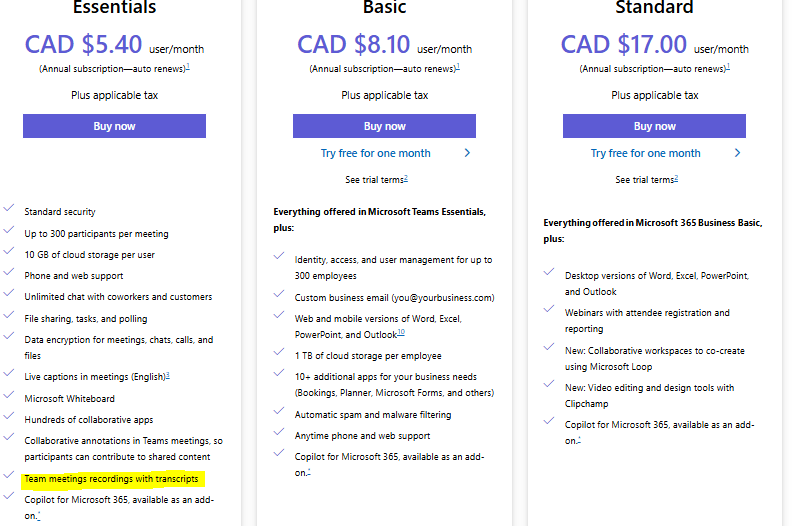Click chevron arrow beside Basic free trial
The width and height of the screenshot is (804, 526).
click(x=467, y=153)
